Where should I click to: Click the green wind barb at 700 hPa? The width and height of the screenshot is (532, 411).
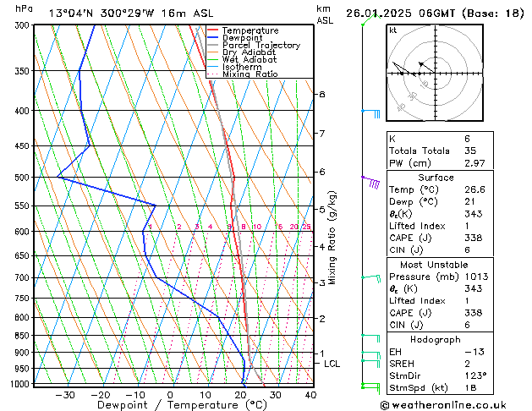(x=371, y=278)
